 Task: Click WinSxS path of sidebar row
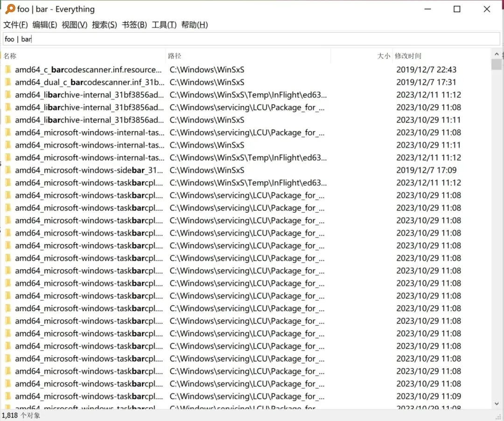(207, 170)
